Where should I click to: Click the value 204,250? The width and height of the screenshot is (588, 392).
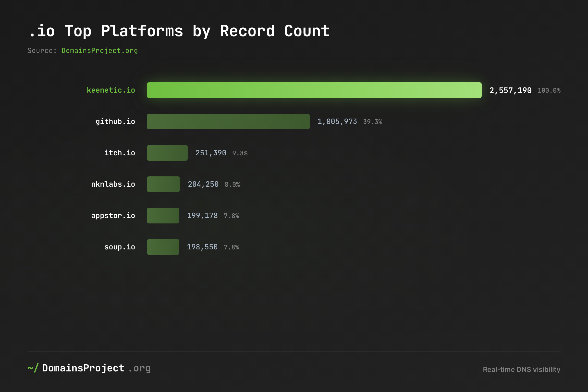203,184
